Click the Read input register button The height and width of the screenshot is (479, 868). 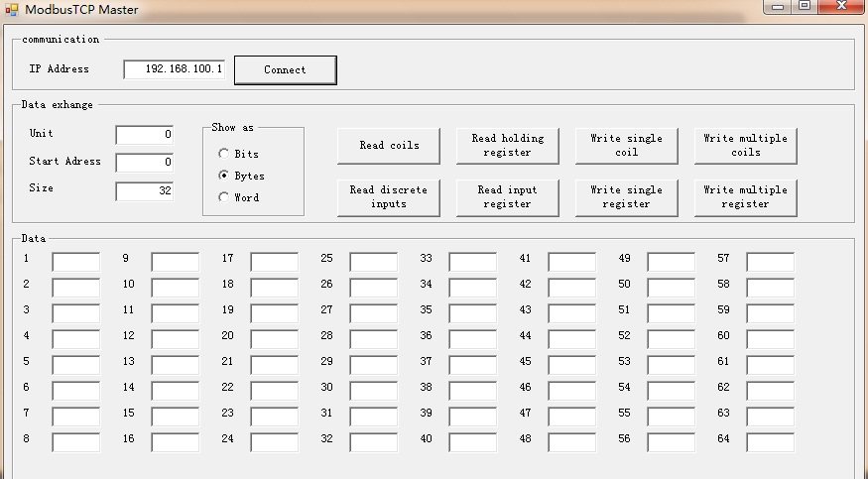coord(507,197)
